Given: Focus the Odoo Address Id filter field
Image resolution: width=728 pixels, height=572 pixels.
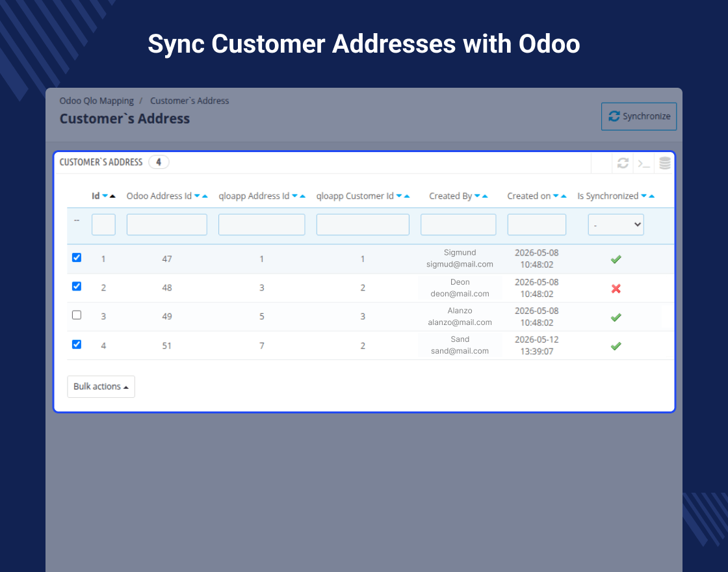Looking at the screenshot, I should pyautogui.click(x=166, y=225).
